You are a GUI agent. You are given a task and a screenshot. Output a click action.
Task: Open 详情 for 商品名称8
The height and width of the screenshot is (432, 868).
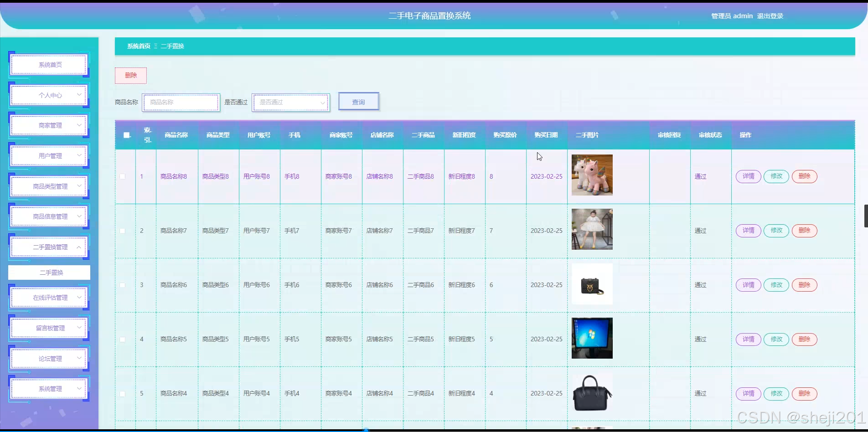[x=748, y=176]
